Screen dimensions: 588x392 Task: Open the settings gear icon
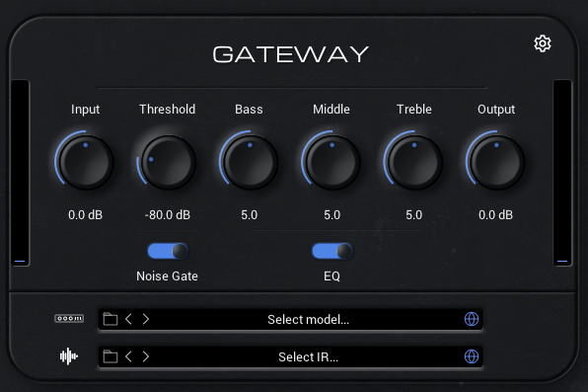pyautogui.click(x=543, y=43)
